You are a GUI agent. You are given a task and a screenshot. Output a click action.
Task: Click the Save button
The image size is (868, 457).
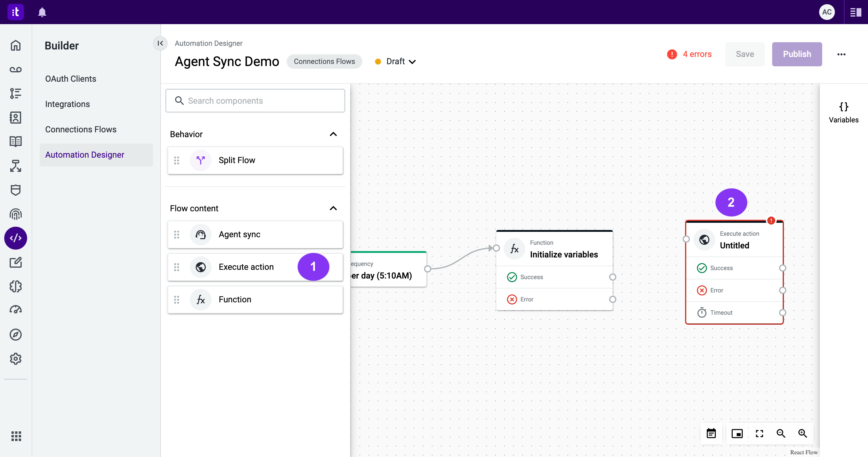pyautogui.click(x=745, y=54)
